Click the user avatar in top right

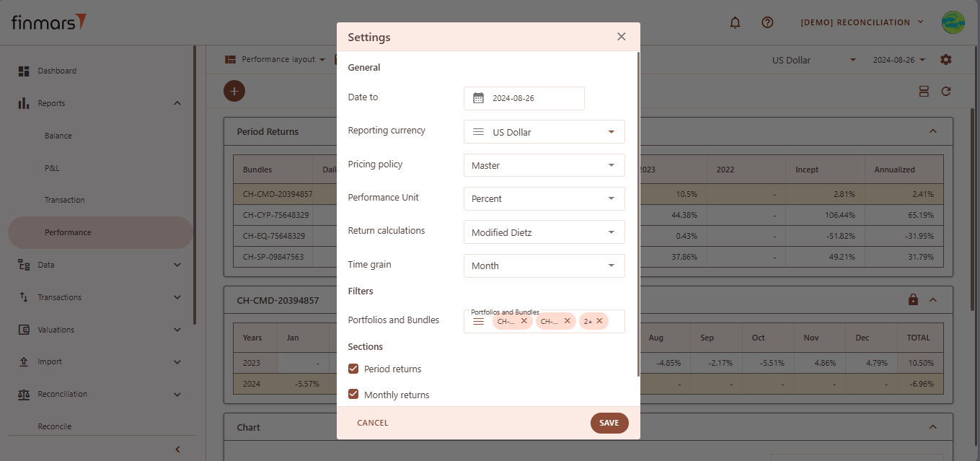[x=953, y=22]
